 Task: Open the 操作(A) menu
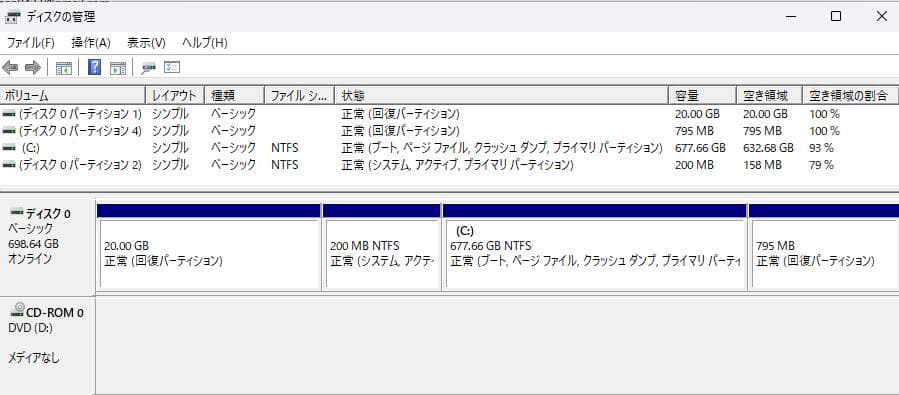(91, 43)
